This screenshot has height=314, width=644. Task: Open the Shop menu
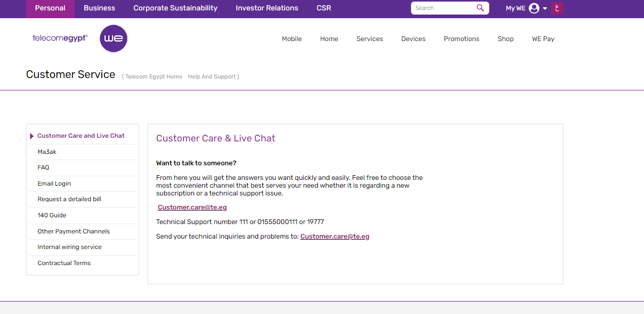click(506, 39)
